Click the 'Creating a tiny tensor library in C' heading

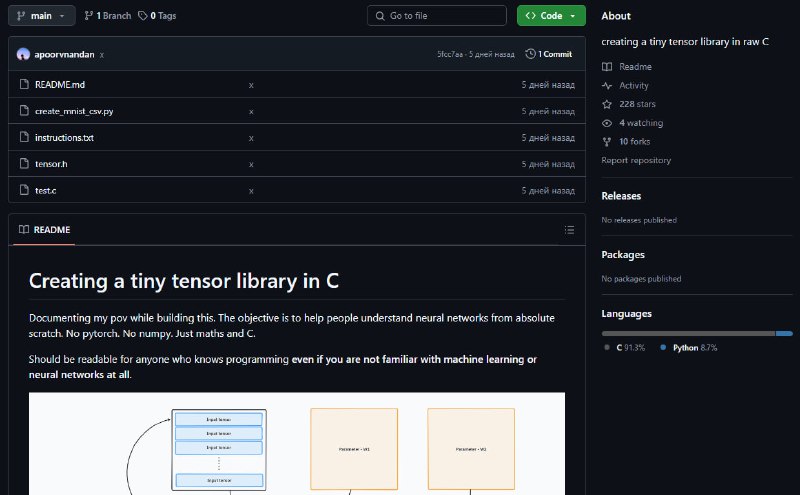184,281
